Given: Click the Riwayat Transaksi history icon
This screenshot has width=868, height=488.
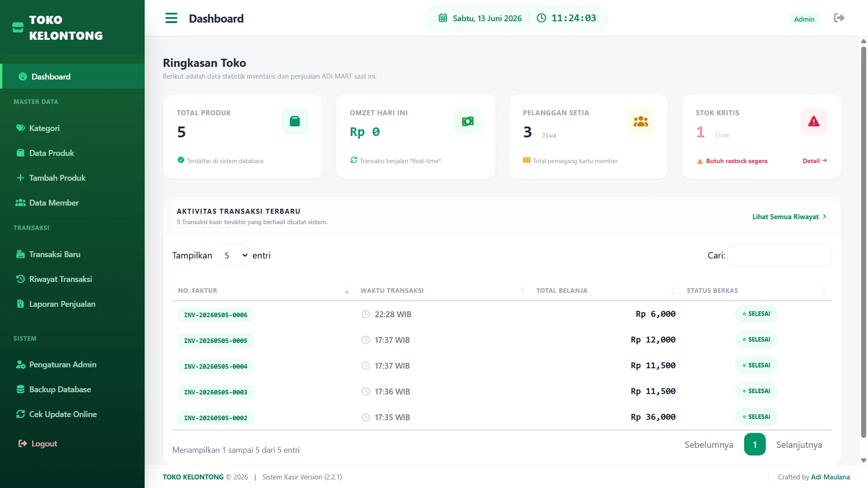Looking at the screenshot, I should (x=20, y=279).
